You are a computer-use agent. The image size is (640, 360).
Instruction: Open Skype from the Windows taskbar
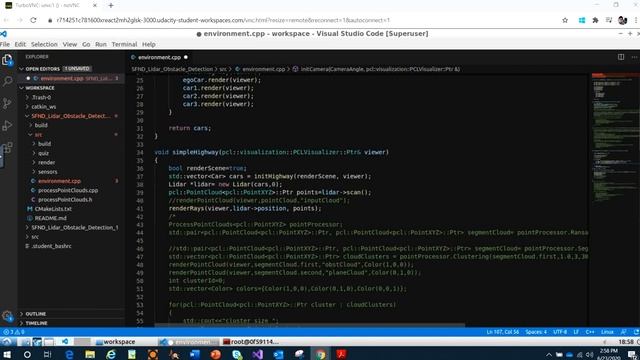click(x=237, y=354)
